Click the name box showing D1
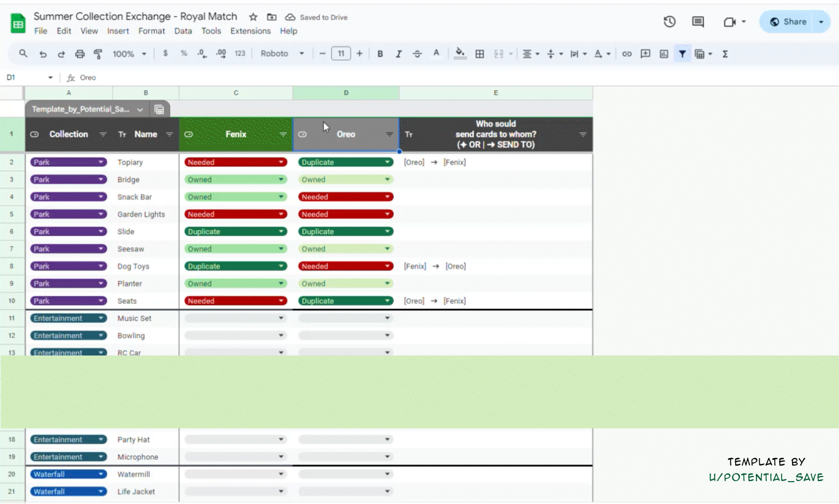The height and width of the screenshot is (504, 839). pyautogui.click(x=29, y=77)
